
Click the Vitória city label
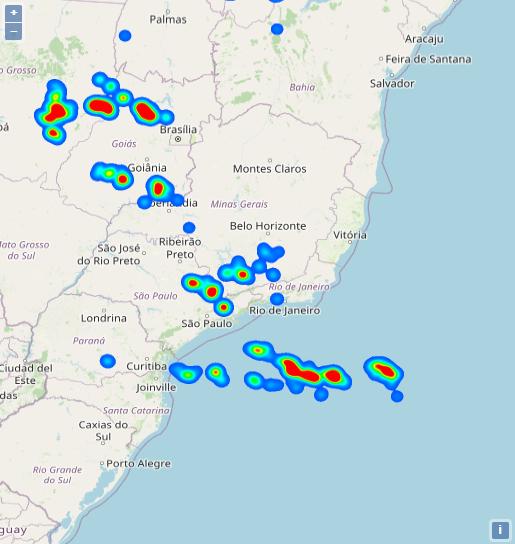pyautogui.click(x=350, y=235)
